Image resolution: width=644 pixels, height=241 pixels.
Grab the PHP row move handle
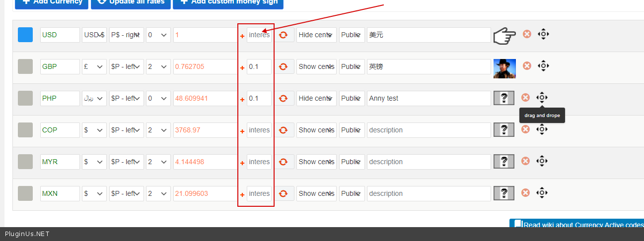[x=542, y=98]
